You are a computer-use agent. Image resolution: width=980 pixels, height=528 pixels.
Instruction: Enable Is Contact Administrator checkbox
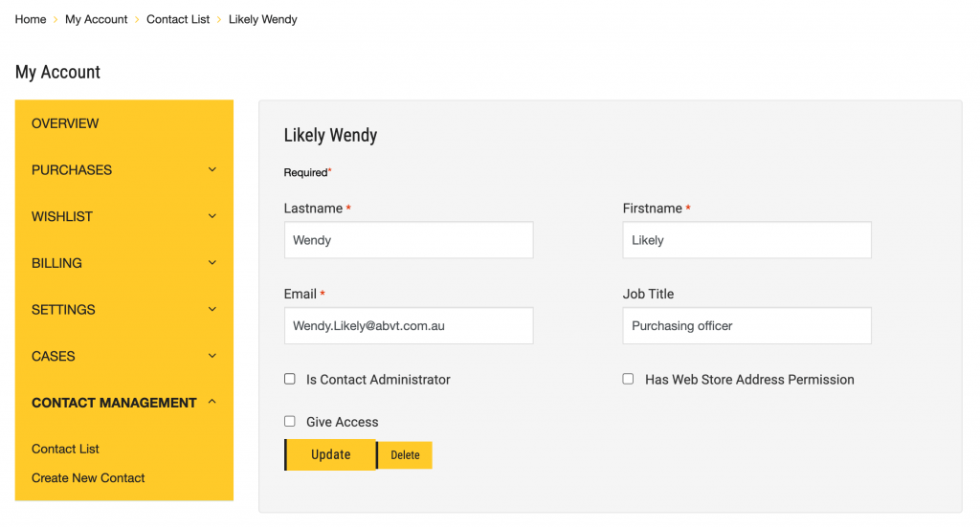pyautogui.click(x=290, y=380)
